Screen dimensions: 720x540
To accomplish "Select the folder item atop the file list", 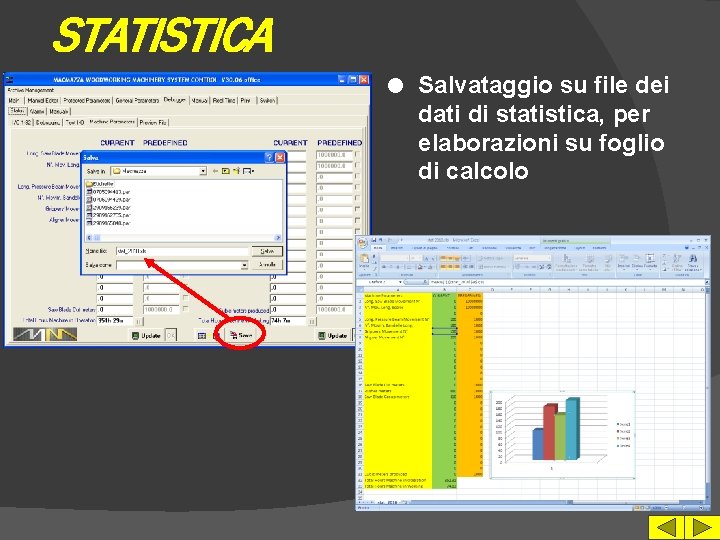I will [100, 184].
